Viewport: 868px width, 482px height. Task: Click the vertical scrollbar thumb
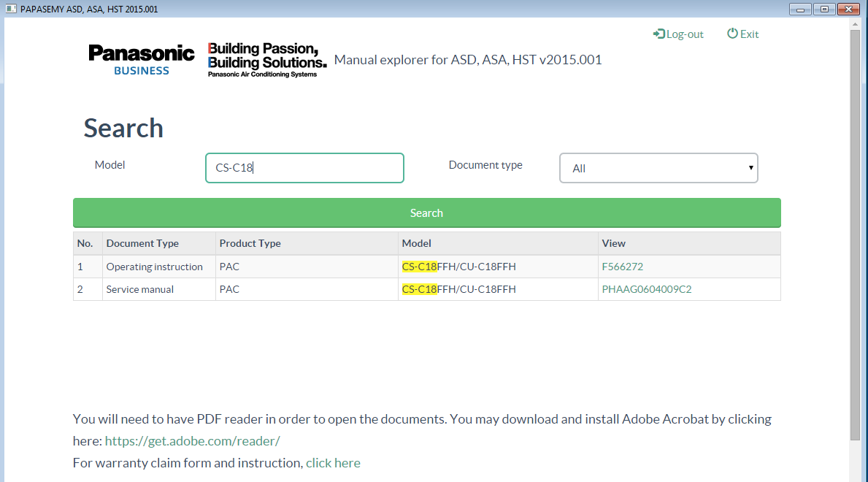point(855,234)
